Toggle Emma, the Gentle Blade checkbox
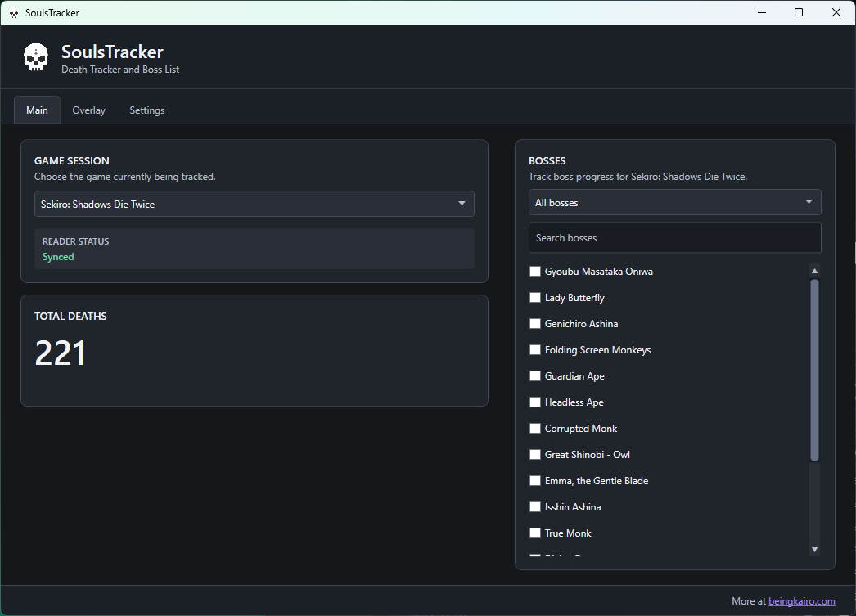 (x=535, y=481)
